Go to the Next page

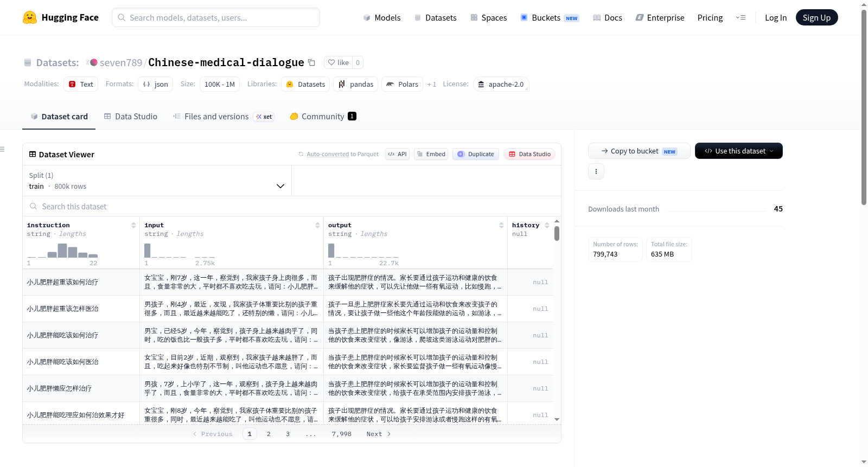(x=378, y=434)
